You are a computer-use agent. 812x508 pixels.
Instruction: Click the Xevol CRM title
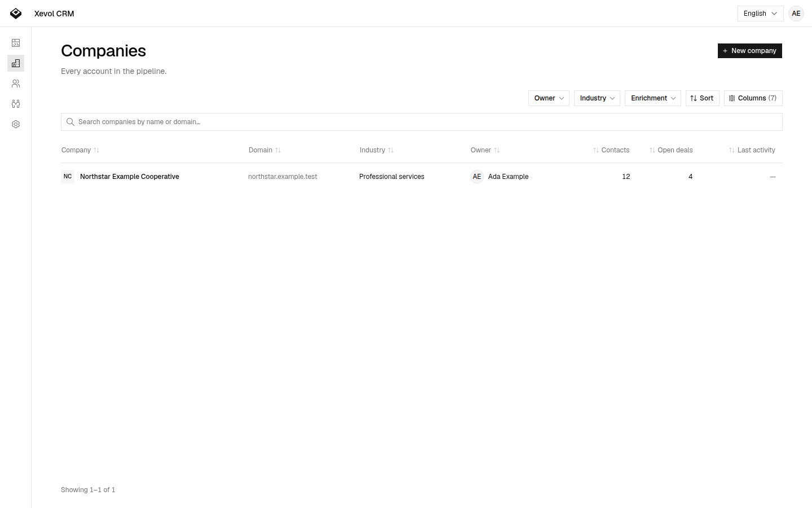click(54, 14)
